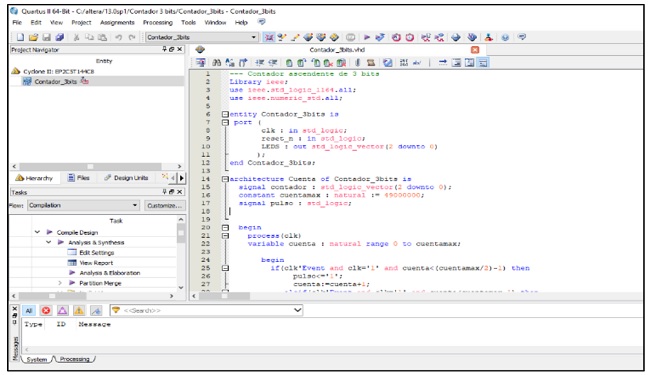This screenshot has width=650, height=375.
Task: Click the New file icon
Action: [x=20, y=37]
